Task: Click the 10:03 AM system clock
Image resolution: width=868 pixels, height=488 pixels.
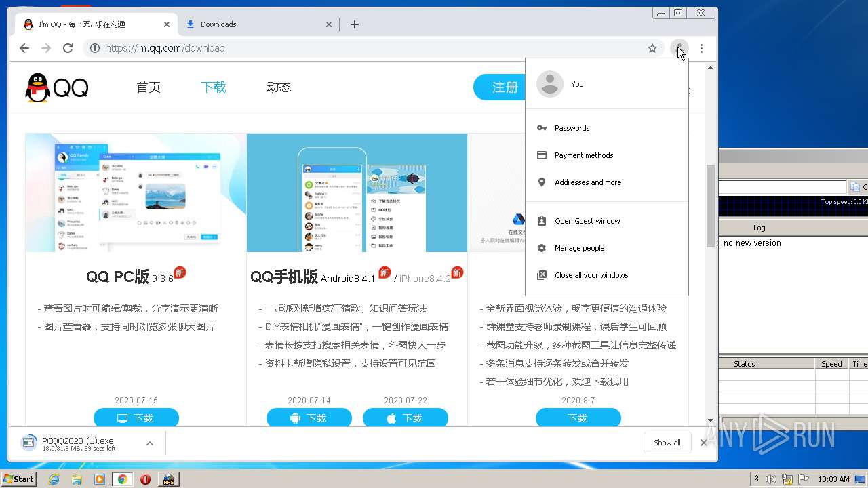Action: tap(833, 479)
